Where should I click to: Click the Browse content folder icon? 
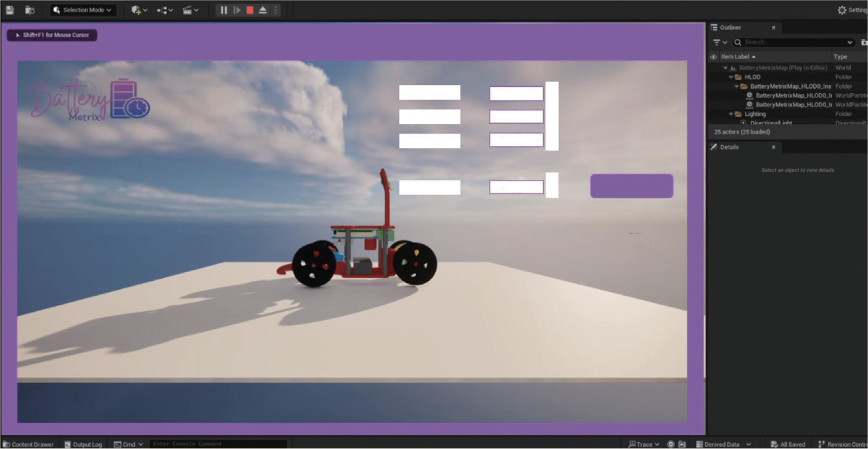tap(30, 10)
